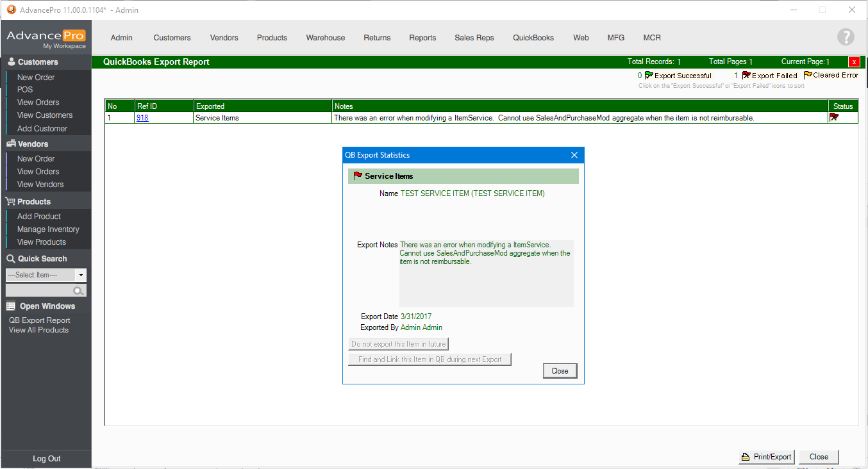Open the Reports menu
Viewport: 868px width, 469px height.
coord(422,38)
